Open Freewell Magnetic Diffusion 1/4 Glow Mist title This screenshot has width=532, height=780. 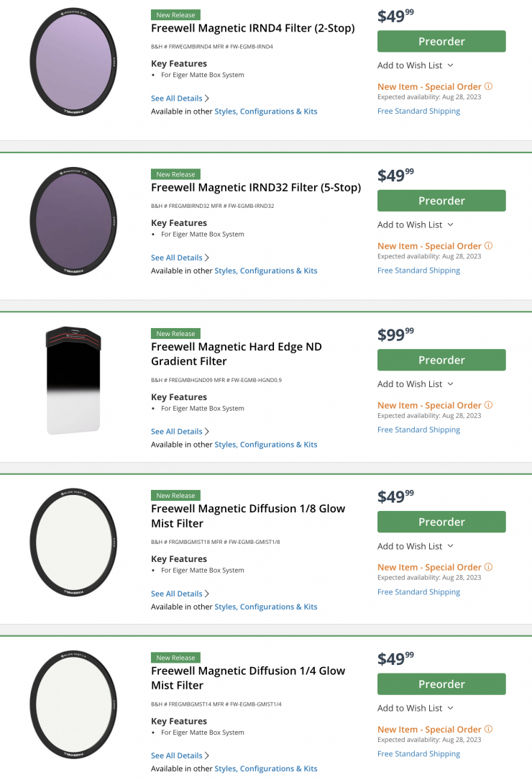pos(248,678)
